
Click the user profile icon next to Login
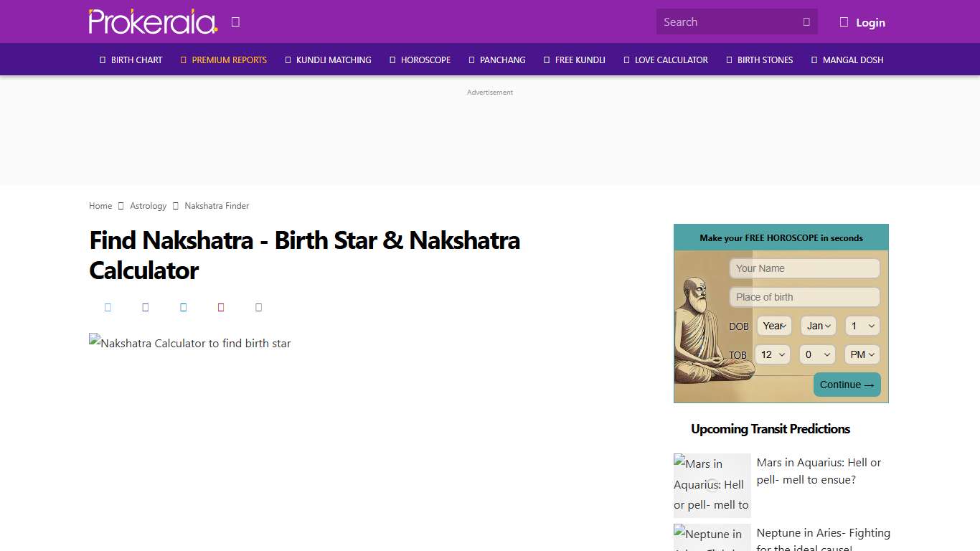(x=844, y=22)
